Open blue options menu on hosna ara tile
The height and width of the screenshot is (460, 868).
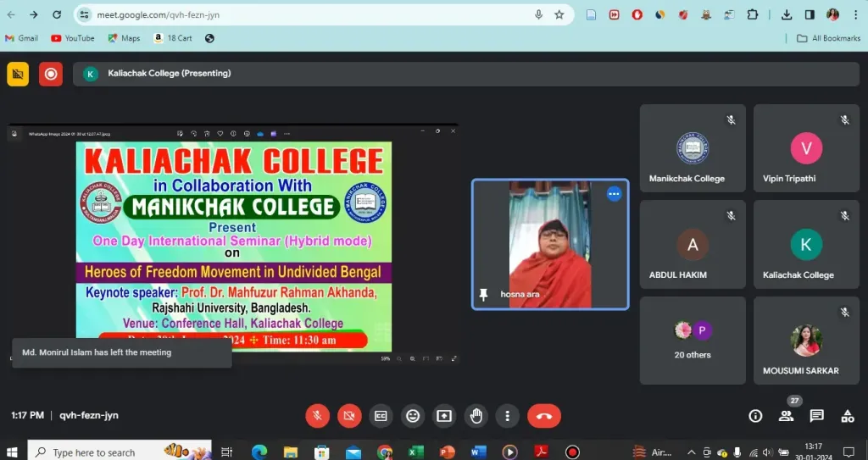pos(614,194)
